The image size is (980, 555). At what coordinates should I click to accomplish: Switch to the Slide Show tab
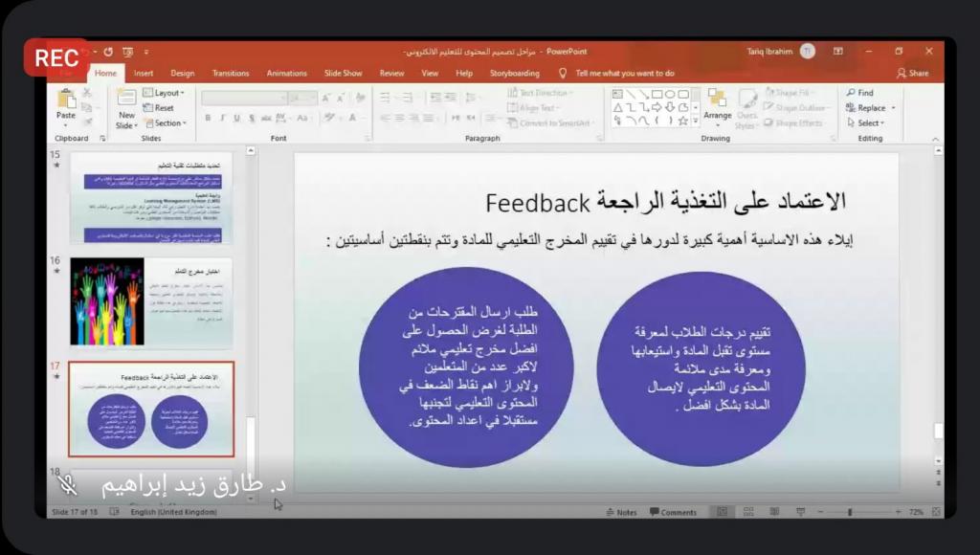tap(343, 73)
